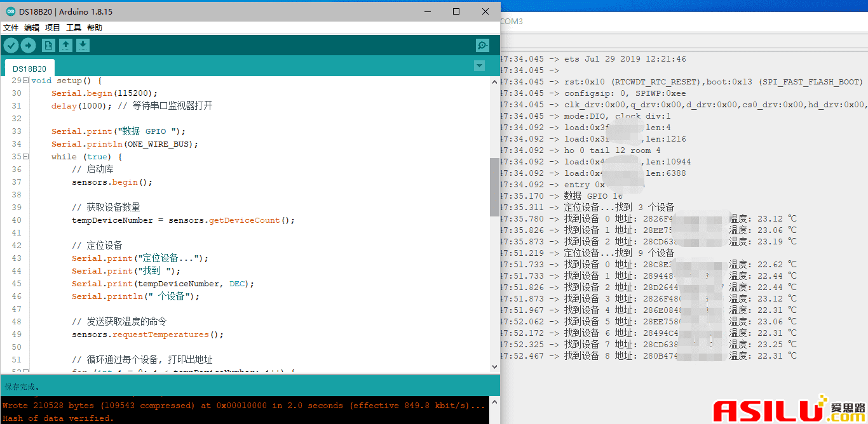Minimize the Arduino window

[427, 11]
